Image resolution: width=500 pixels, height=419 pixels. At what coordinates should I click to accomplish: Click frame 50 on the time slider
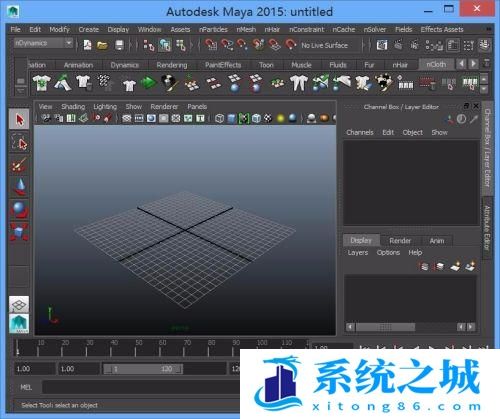click(x=136, y=348)
